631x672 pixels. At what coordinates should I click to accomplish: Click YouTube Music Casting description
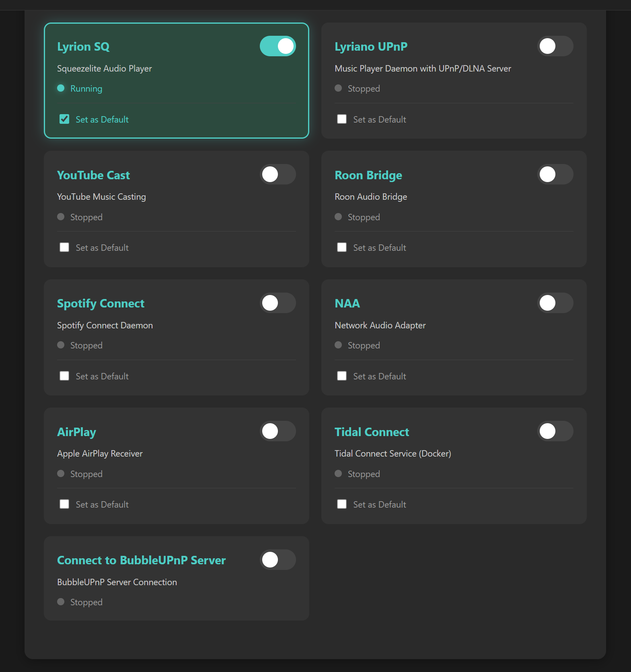(101, 197)
